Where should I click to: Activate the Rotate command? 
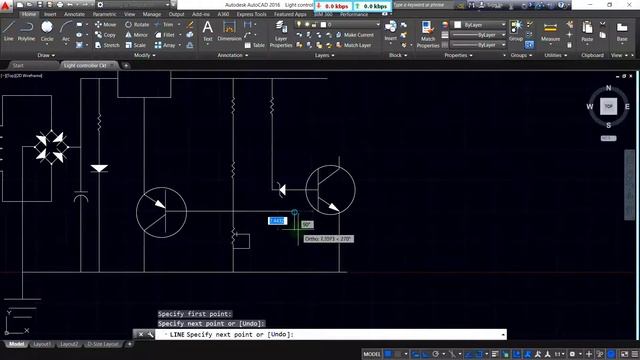[137, 24]
